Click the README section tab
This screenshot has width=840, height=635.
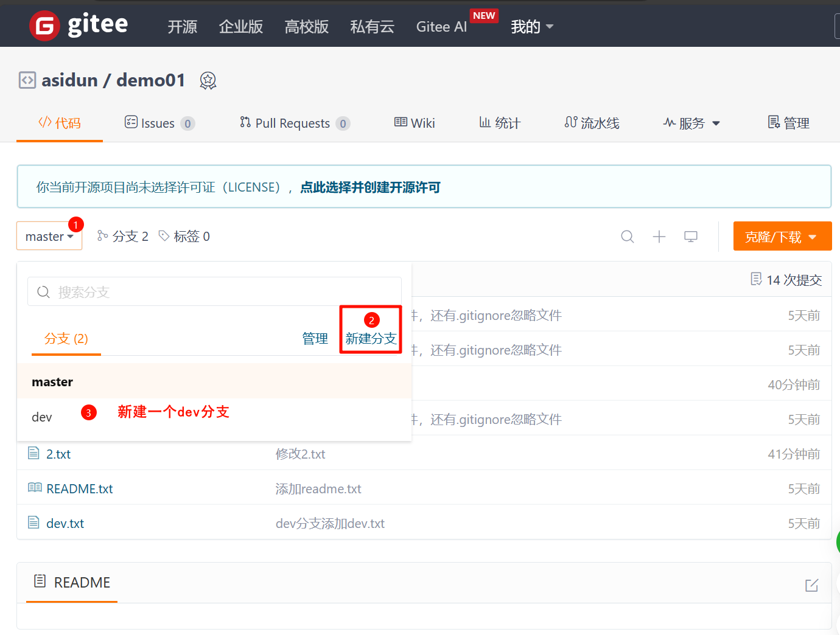[x=72, y=582]
